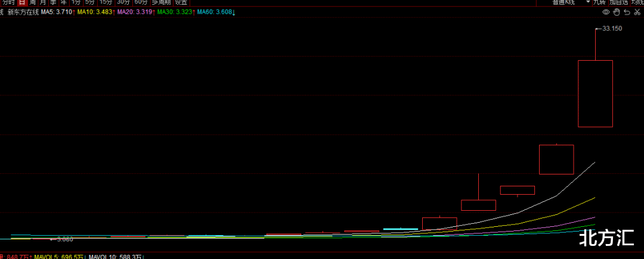644x259 pixels.
Task: Select the 月 monthly period tab
Action: [43, 2]
